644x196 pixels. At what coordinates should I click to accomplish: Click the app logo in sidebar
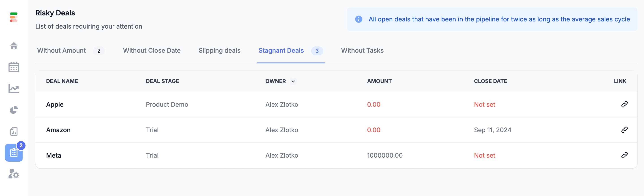click(13, 17)
